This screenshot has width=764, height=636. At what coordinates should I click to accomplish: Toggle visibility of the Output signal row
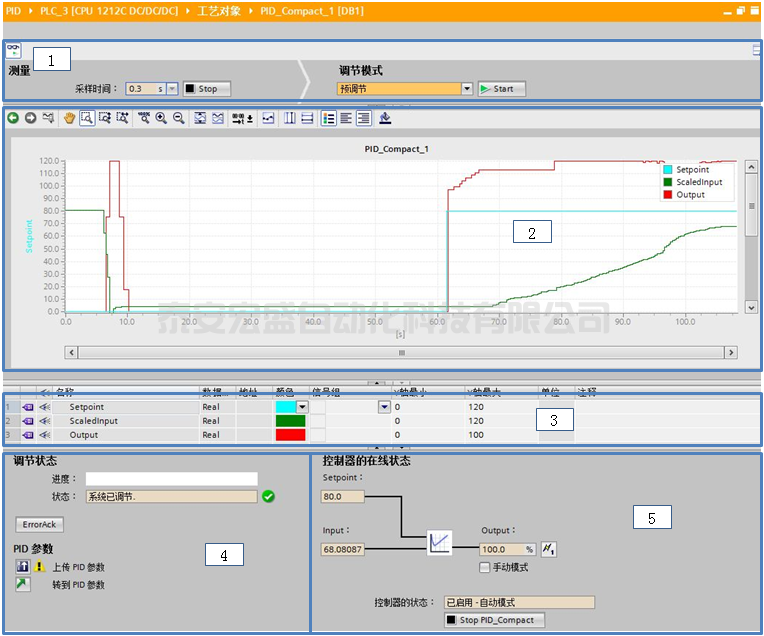coord(45,435)
